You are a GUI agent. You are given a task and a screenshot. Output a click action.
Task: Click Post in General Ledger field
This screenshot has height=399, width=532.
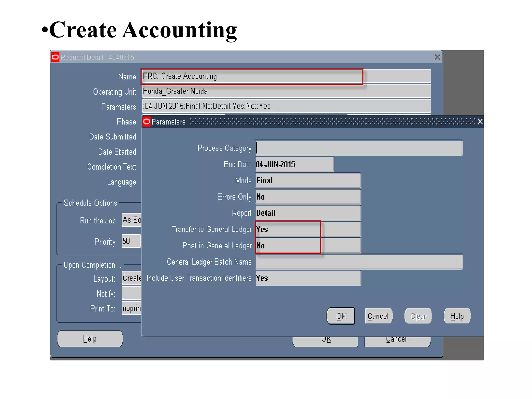308,245
